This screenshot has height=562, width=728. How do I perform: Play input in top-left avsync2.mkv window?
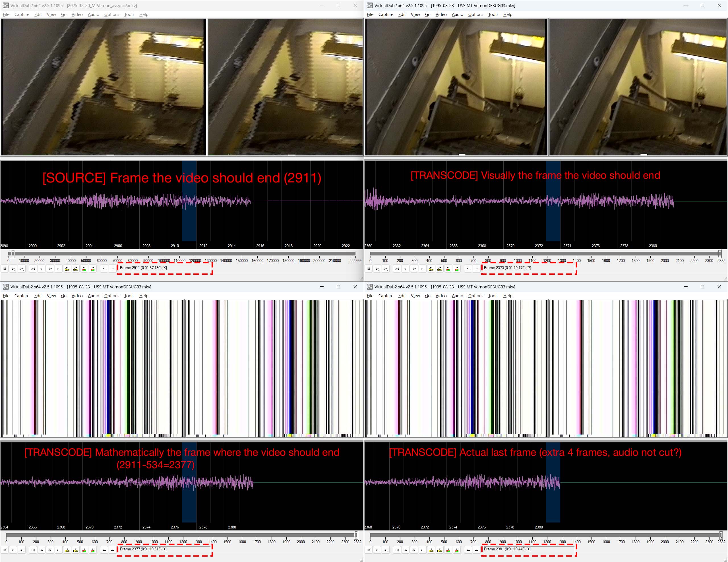(13, 268)
